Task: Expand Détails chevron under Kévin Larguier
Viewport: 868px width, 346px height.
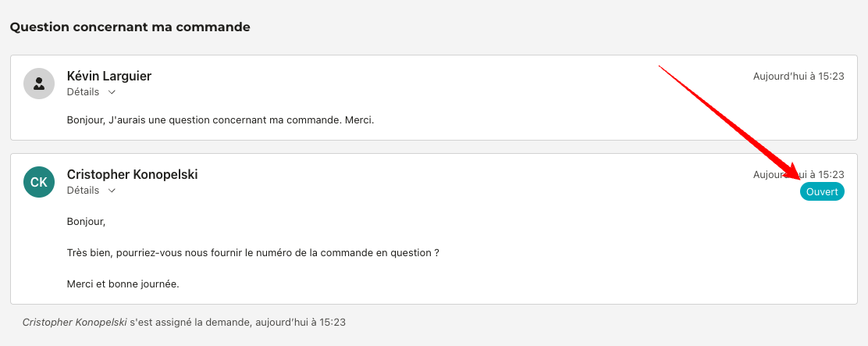Action: 112,92
